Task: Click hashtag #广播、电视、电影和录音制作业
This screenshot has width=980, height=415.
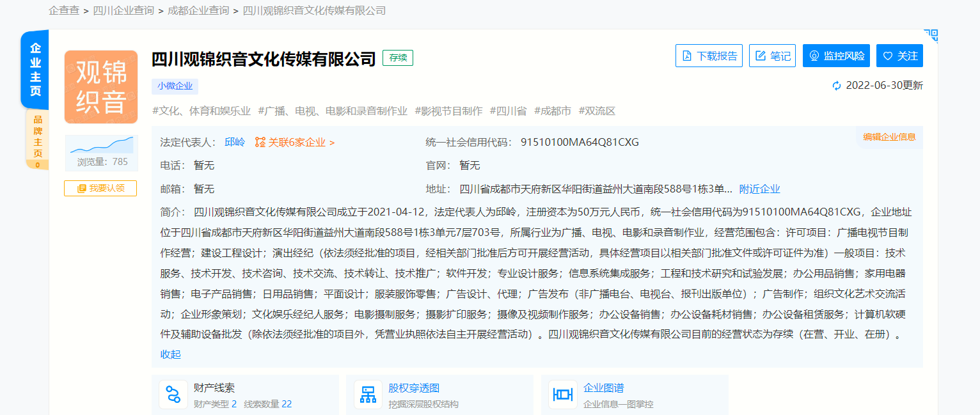Action: pyautogui.click(x=333, y=111)
